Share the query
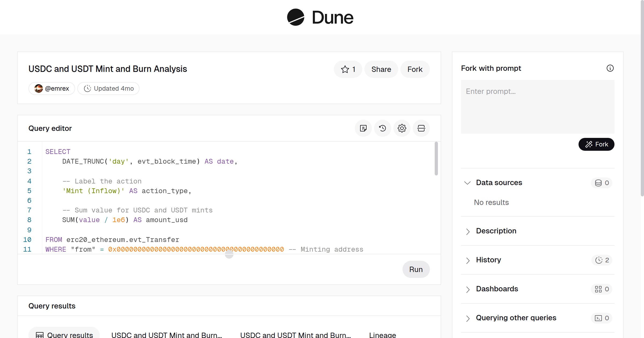 [x=381, y=69]
